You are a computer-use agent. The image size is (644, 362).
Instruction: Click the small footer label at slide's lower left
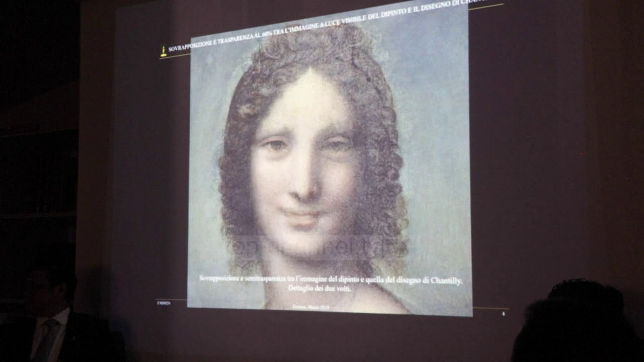point(163,303)
